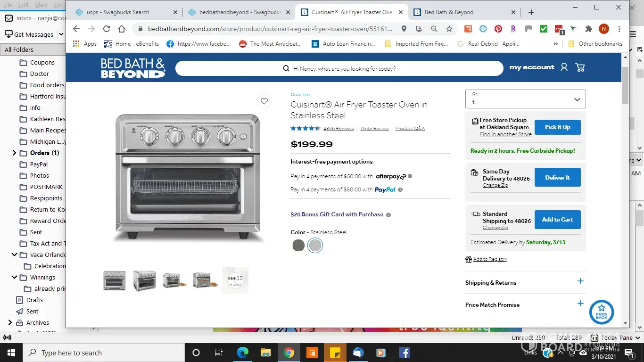
Task: Reload the page in Chrome
Action: pos(107,29)
